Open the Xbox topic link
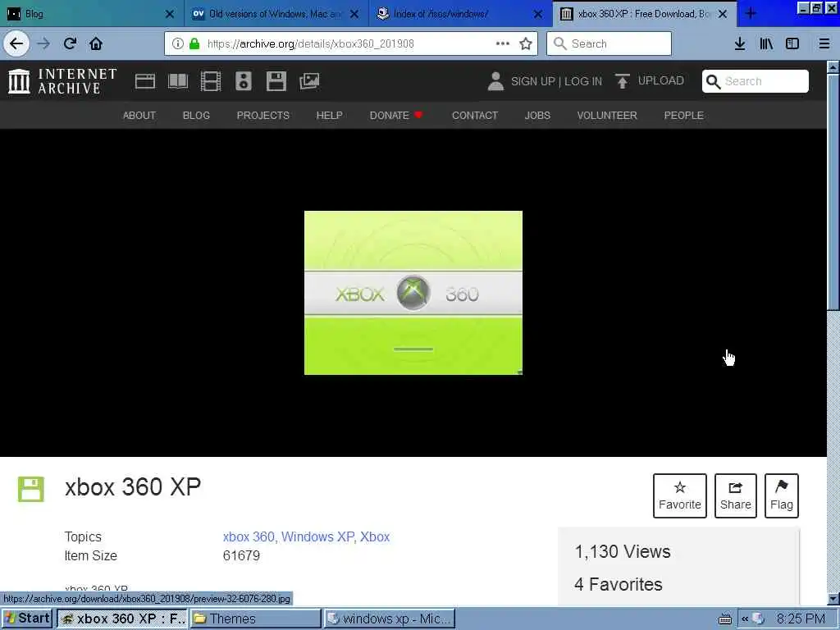 (x=374, y=536)
